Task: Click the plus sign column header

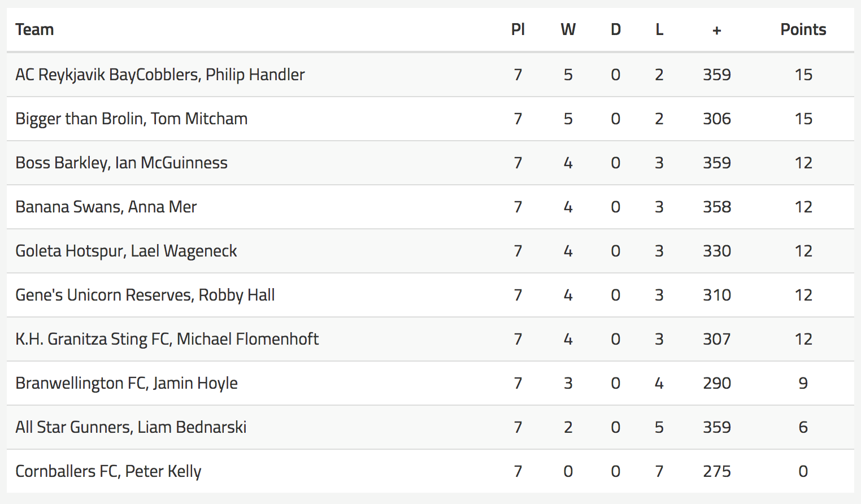Action: tap(716, 31)
